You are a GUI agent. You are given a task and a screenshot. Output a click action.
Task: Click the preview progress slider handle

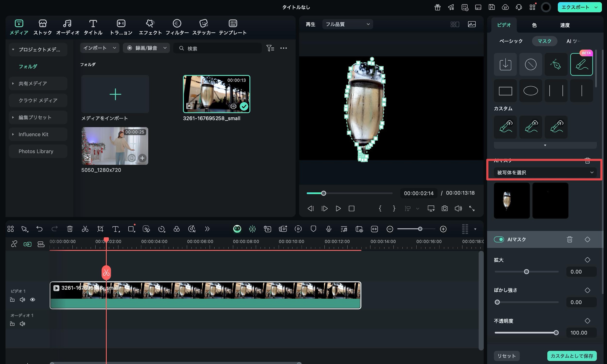click(x=323, y=193)
